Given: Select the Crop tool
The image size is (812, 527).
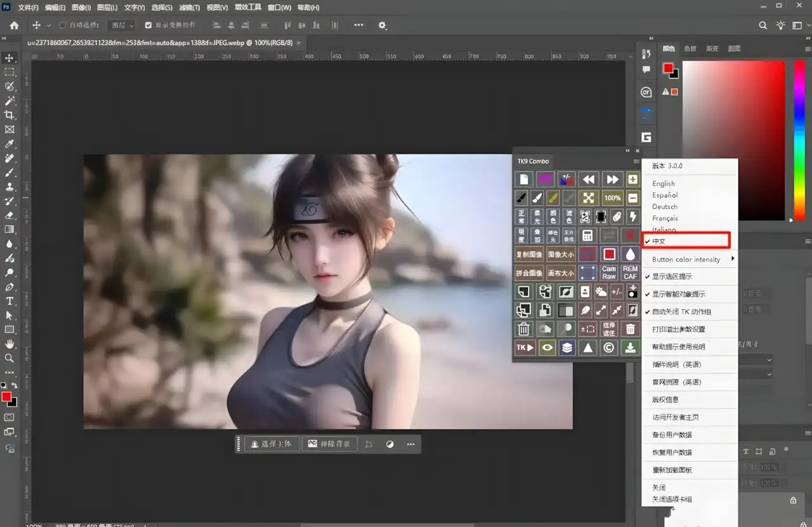Looking at the screenshot, I should pyautogui.click(x=10, y=115).
